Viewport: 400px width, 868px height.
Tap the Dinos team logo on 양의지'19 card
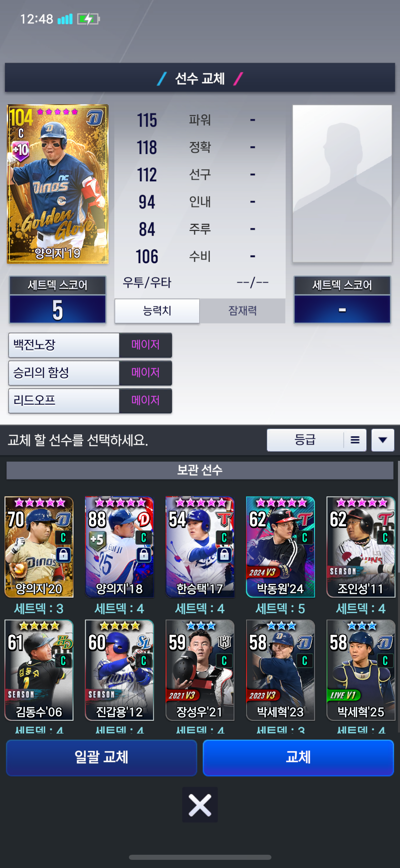point(95,117)
